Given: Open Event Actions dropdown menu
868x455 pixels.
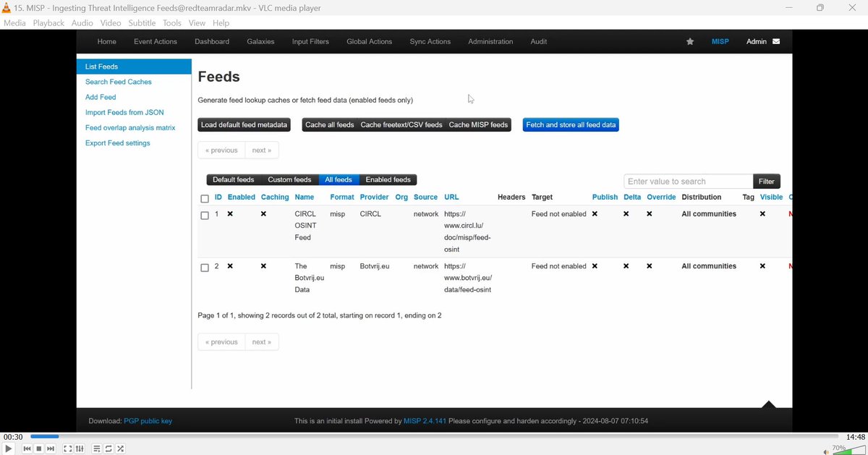Looking at the screenshot, I should click(x=156, y=42).
